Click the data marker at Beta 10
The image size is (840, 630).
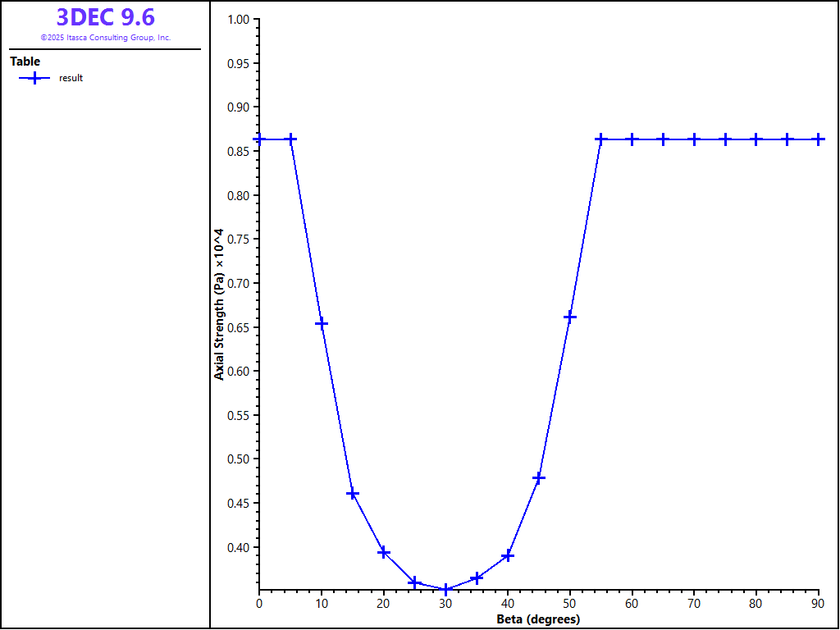322,323
